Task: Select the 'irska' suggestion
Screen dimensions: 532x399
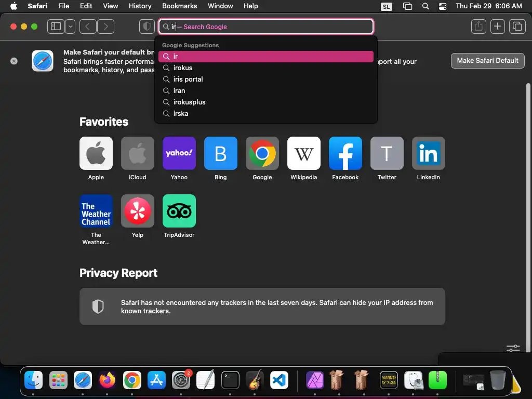Action: point(266,114)
